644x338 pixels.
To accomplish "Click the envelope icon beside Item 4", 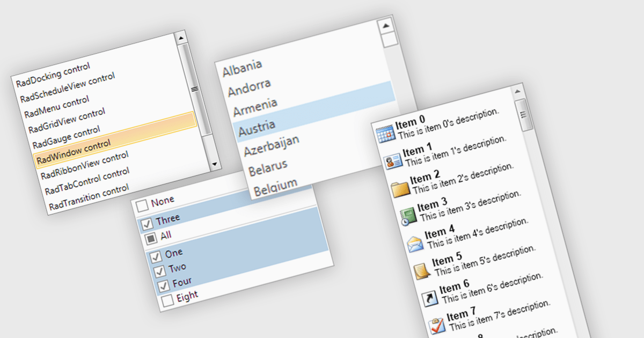I will coord(415,245).
